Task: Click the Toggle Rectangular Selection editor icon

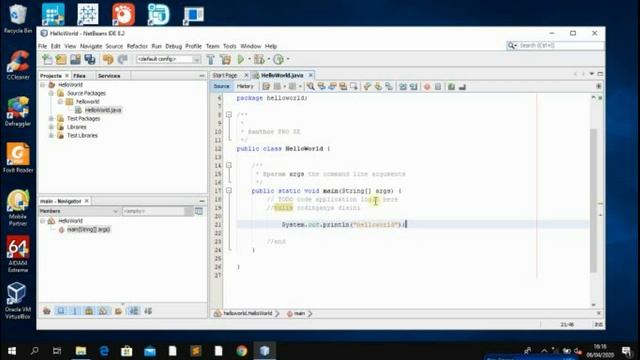Action: pos(354,87)
